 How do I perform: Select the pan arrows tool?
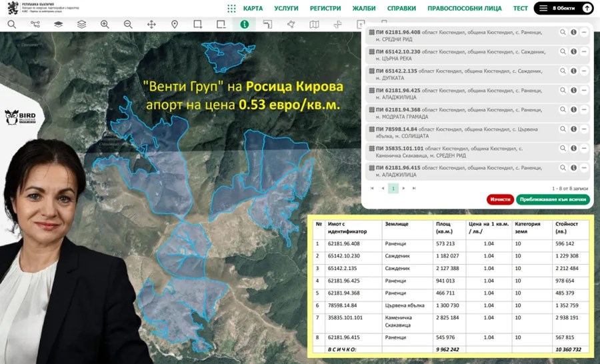coord(151,25)
